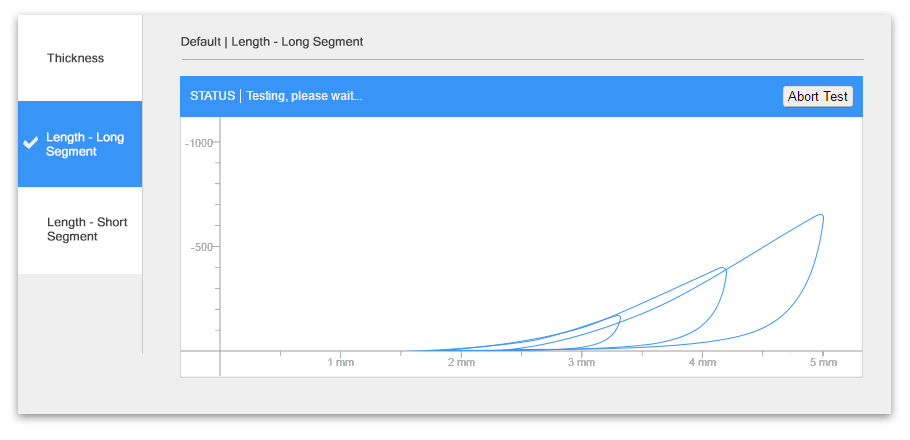Click the checkmark icon beside Length - Long Segment
This screenshot has width=910, height=440.
point(31,143)
